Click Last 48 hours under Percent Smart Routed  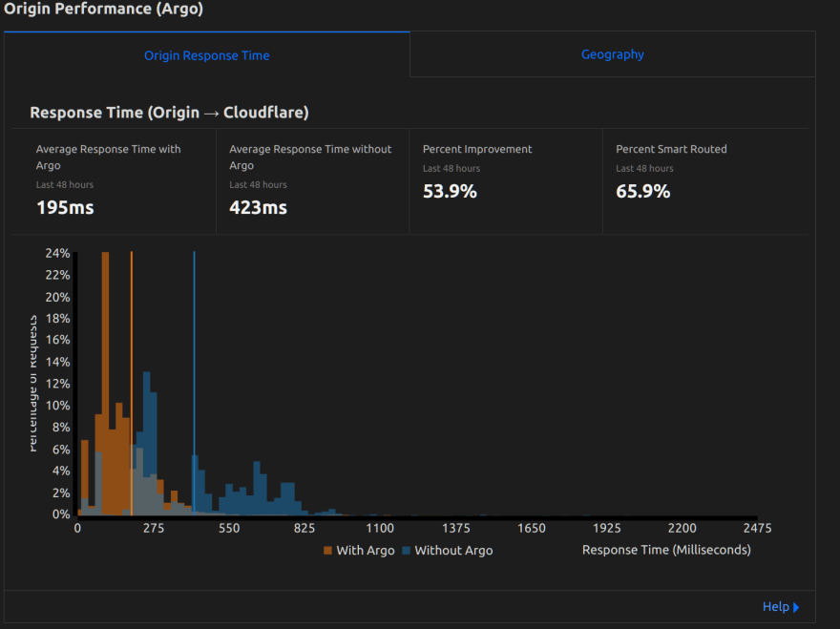click(644, 168)
